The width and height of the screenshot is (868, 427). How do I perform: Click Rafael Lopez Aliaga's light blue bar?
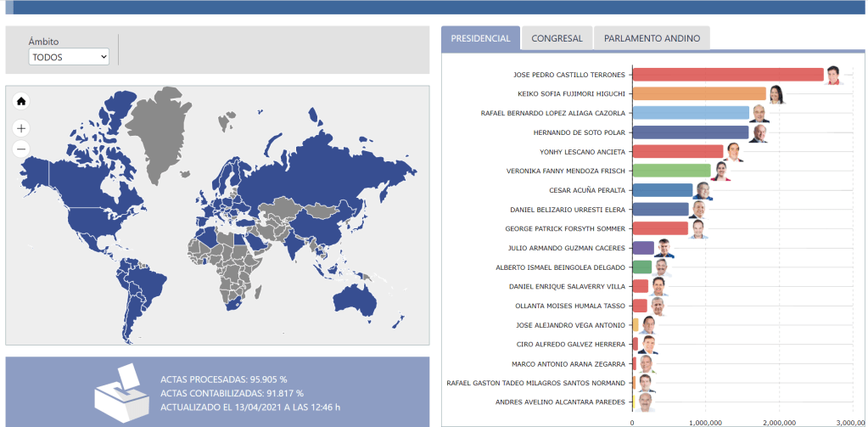pos(690,113)
